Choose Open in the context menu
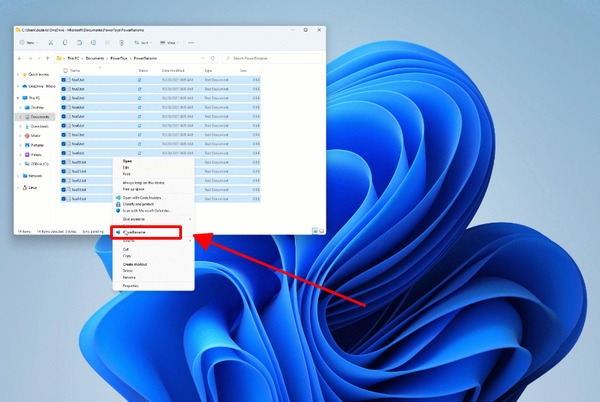Viewport: 600px width, 402px height. pos(127,161)
